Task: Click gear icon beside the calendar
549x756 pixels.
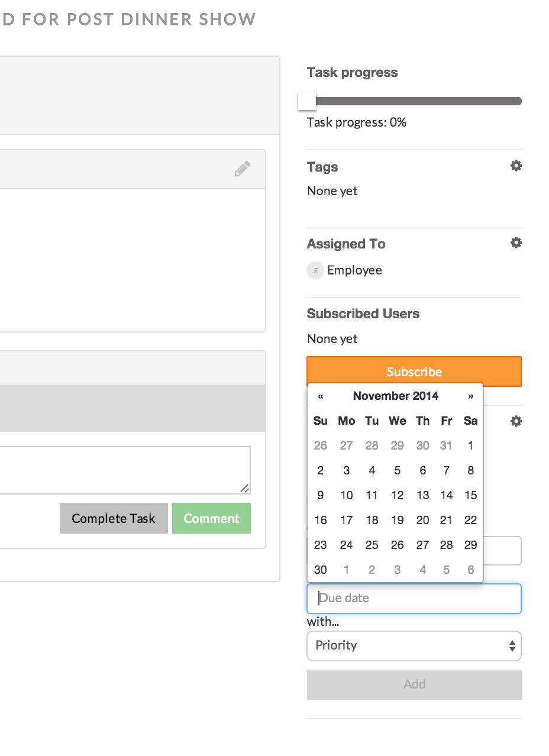Action: (516, 421)
